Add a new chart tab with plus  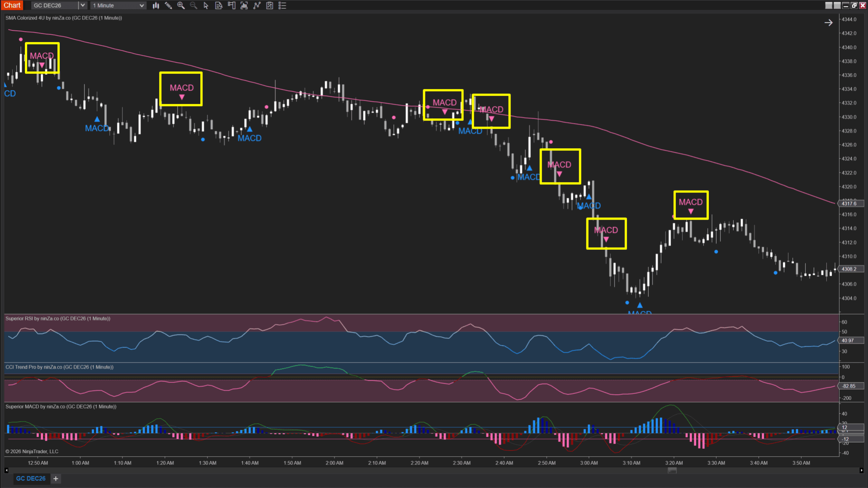56,479
